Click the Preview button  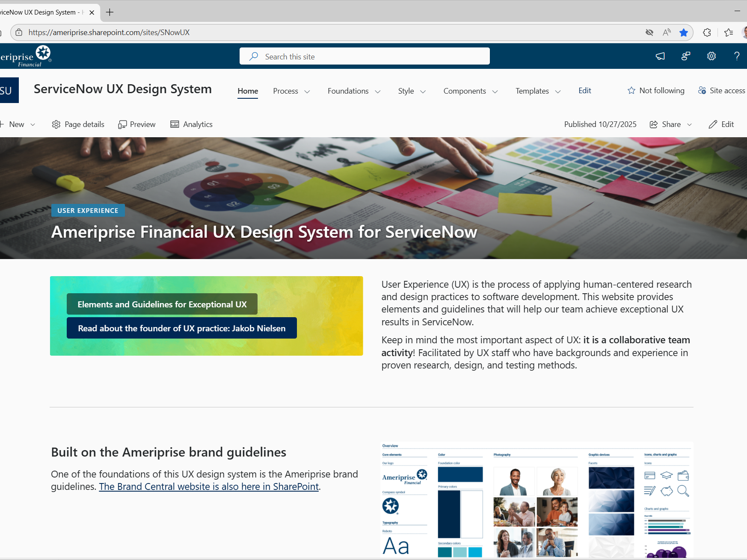click(x=137, y=124)
